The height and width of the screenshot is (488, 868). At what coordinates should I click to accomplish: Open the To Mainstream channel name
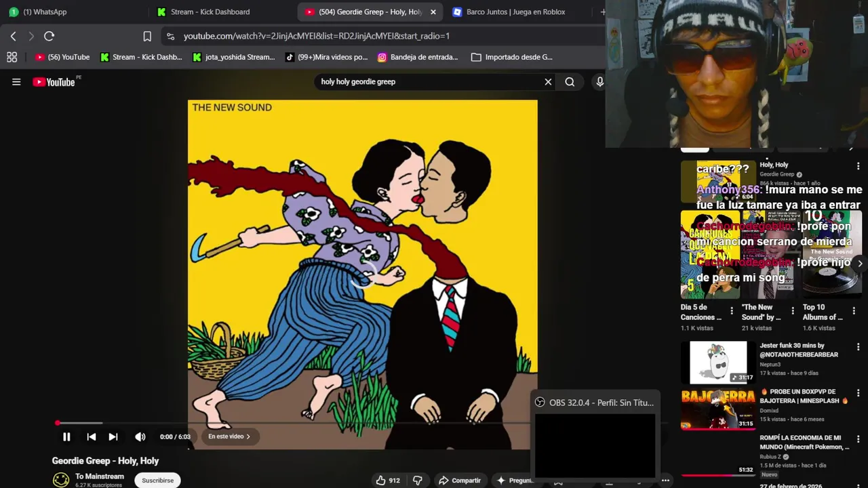[100, 476]
